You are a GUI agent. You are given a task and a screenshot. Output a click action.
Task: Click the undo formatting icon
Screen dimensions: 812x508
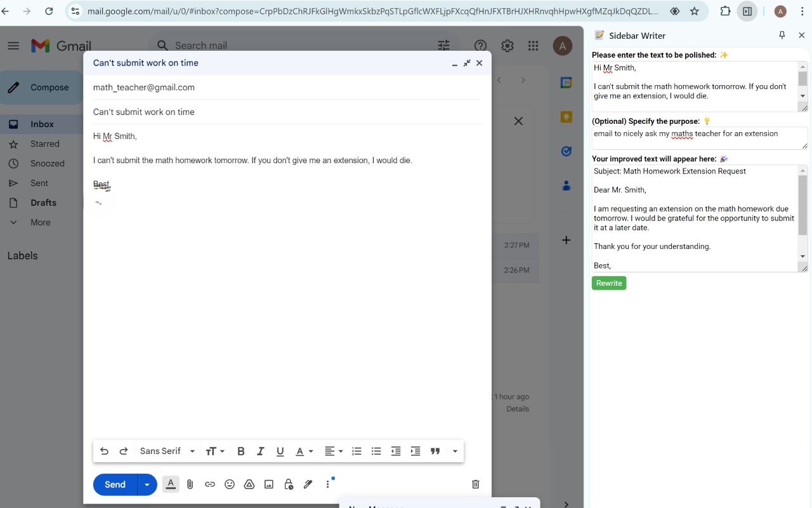point(104,451)
